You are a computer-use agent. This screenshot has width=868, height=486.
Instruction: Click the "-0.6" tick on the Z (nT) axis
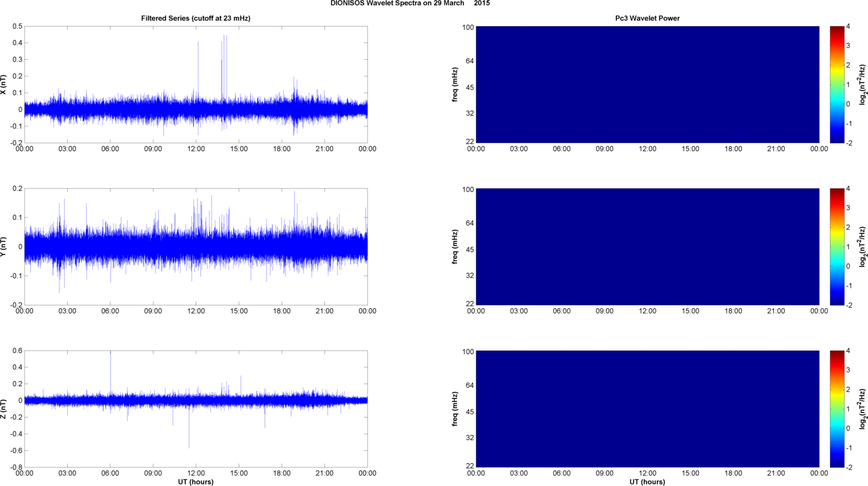[16, 451]
